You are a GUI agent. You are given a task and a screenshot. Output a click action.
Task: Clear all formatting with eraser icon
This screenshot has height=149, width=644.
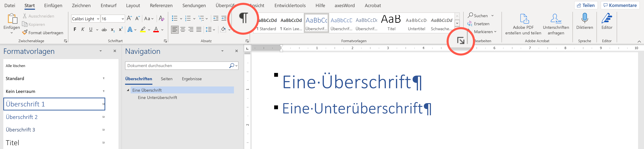pyautogui.click(x=161, y=18)
